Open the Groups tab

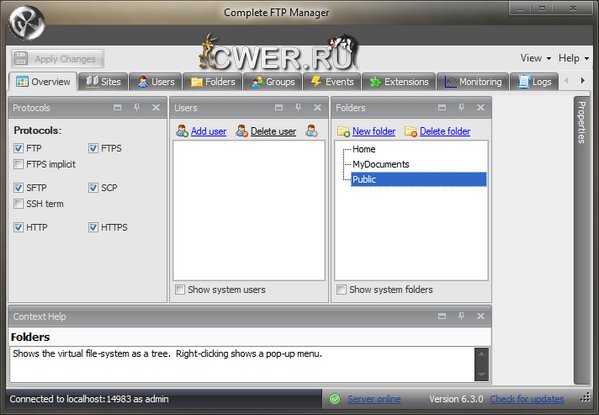[x=273, y=81]
